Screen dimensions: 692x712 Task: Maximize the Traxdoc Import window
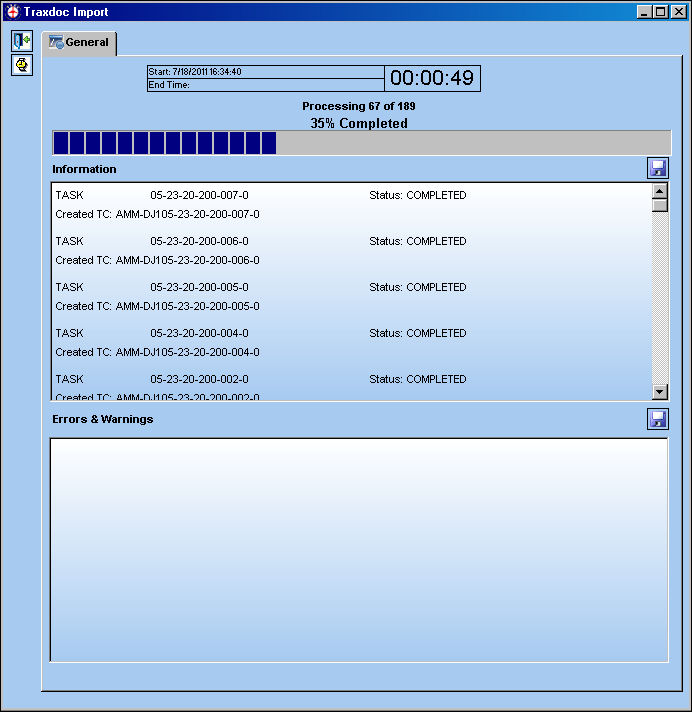click(661, 11)
